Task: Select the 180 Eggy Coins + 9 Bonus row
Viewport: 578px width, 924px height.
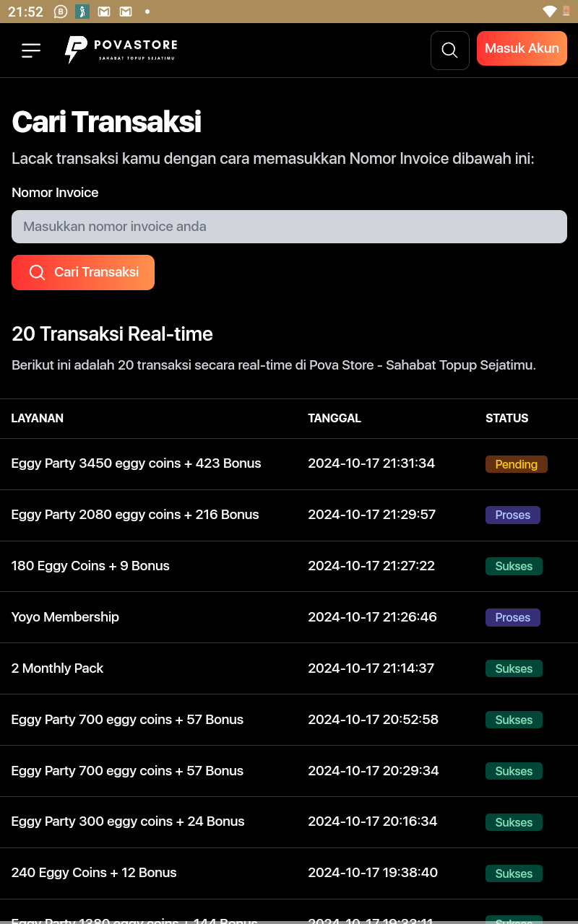Action: [289, 566]
